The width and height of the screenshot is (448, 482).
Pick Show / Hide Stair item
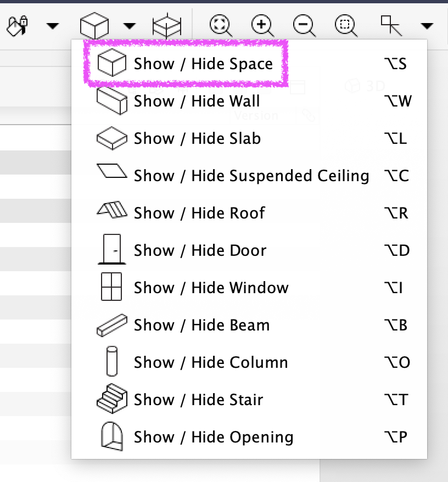click(249, 400)
